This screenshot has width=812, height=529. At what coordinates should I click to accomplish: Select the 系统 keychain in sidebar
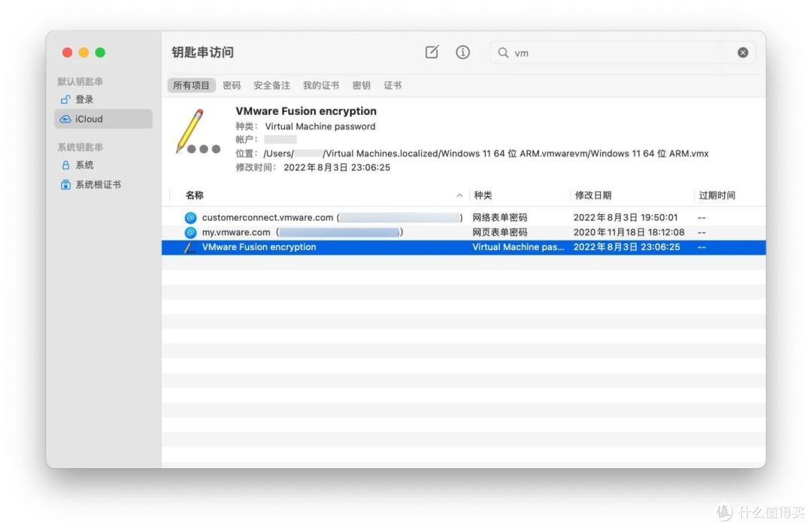coord(103,165)
